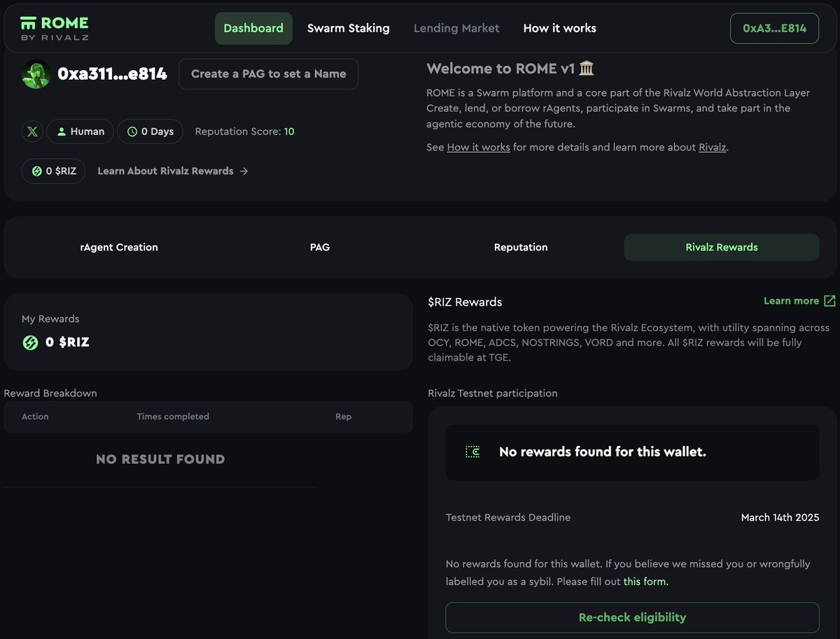This screenshot has height=639, width=840.
Task: Click the Testnet Rewards Deadline label
Action: (x=508, y=518)
